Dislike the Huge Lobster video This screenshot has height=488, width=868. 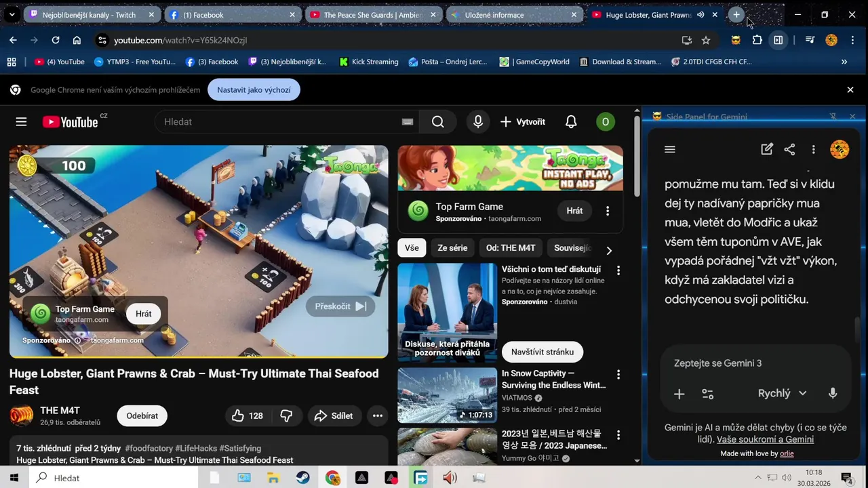point(286,416)
